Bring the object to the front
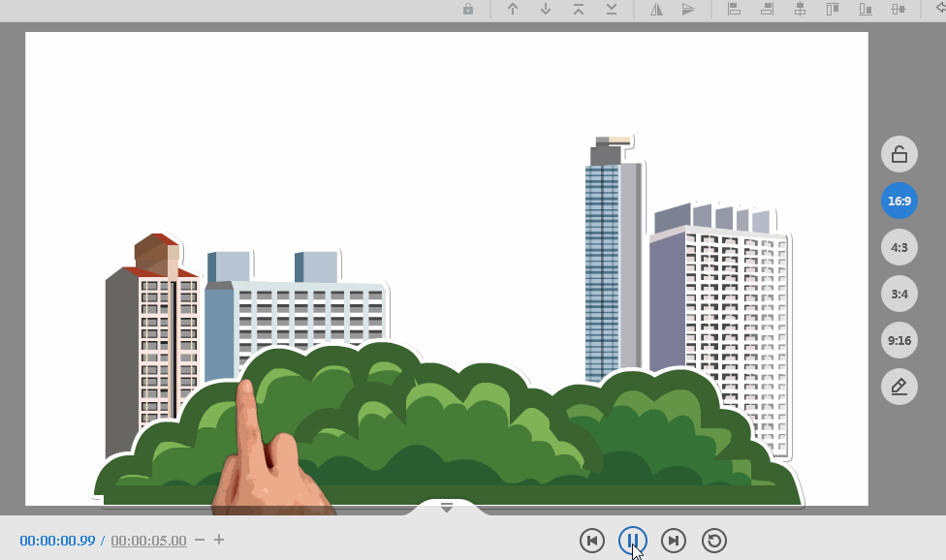 pos(579,9)
